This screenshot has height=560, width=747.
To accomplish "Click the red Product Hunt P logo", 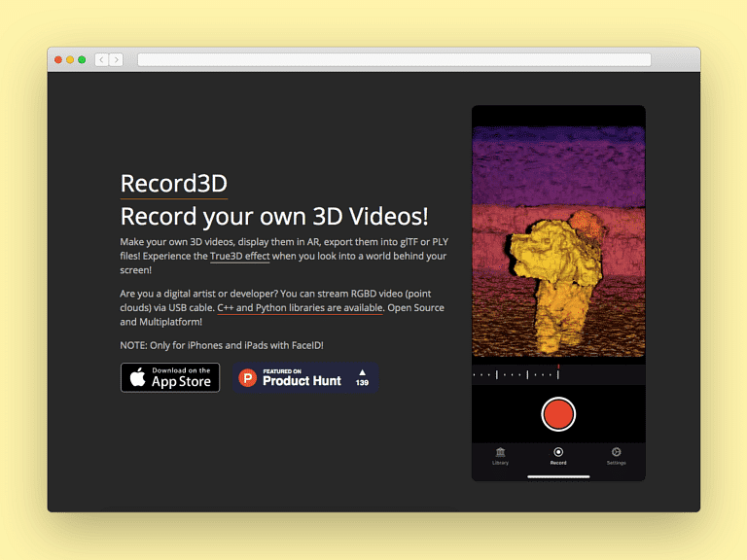I will coord(248,378).
